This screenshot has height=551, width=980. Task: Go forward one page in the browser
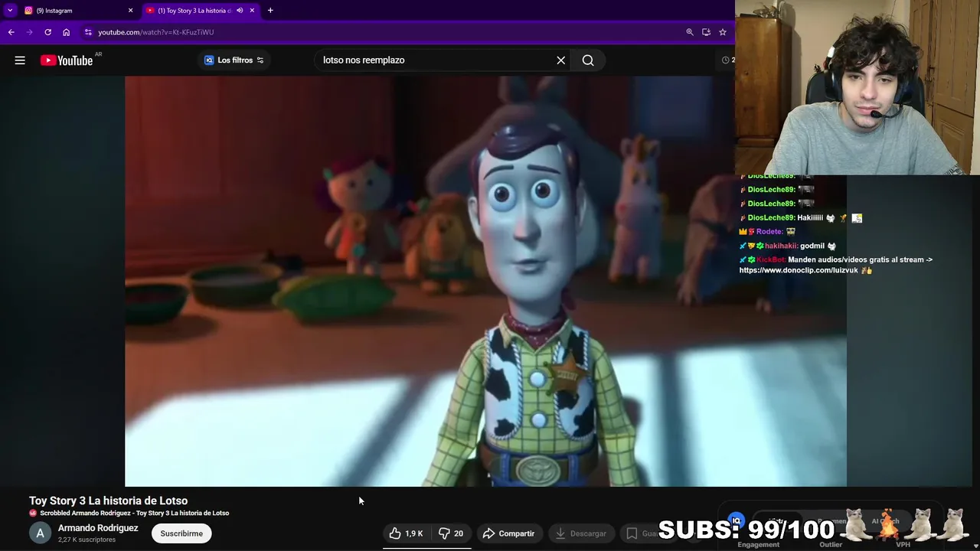[x=29, y=32]
